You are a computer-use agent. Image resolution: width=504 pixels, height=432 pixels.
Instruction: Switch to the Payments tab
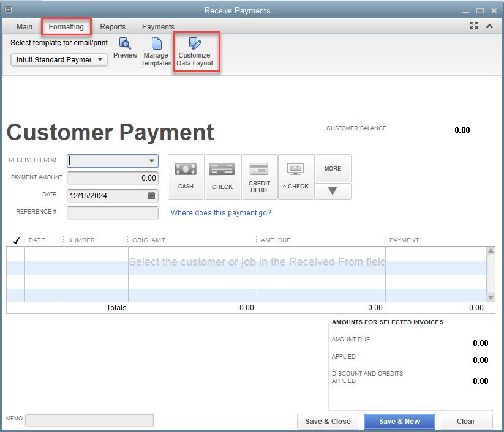pos(157,27)
